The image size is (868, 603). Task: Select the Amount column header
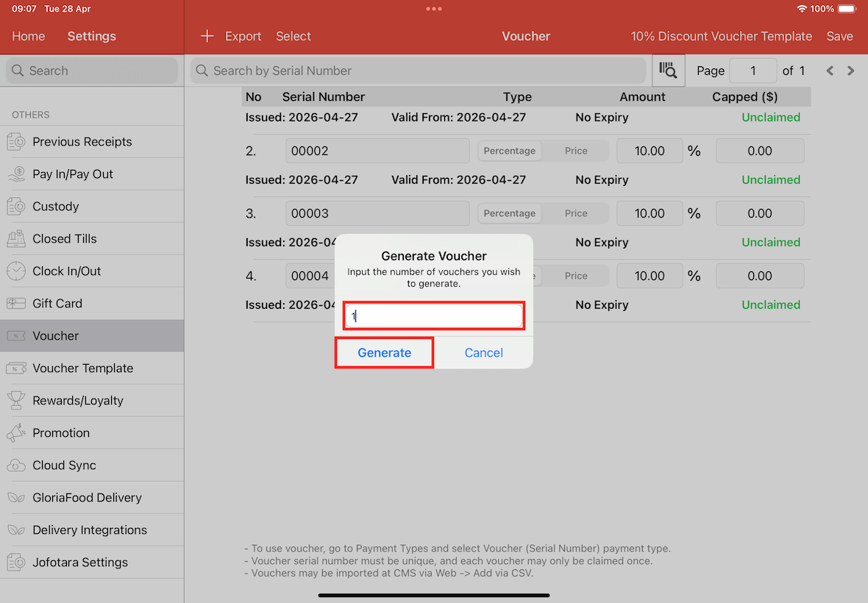642,97
